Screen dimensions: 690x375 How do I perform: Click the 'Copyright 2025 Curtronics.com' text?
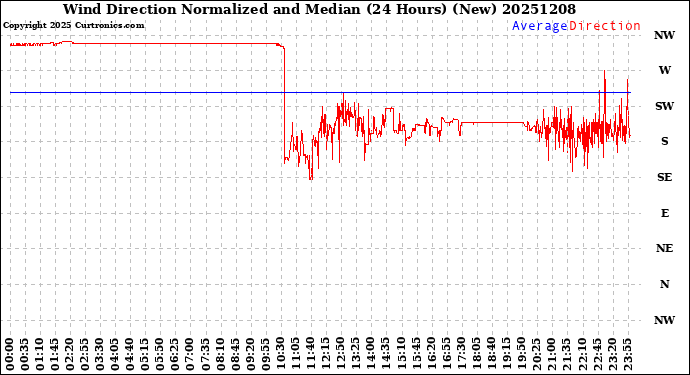tap(73, 26)
